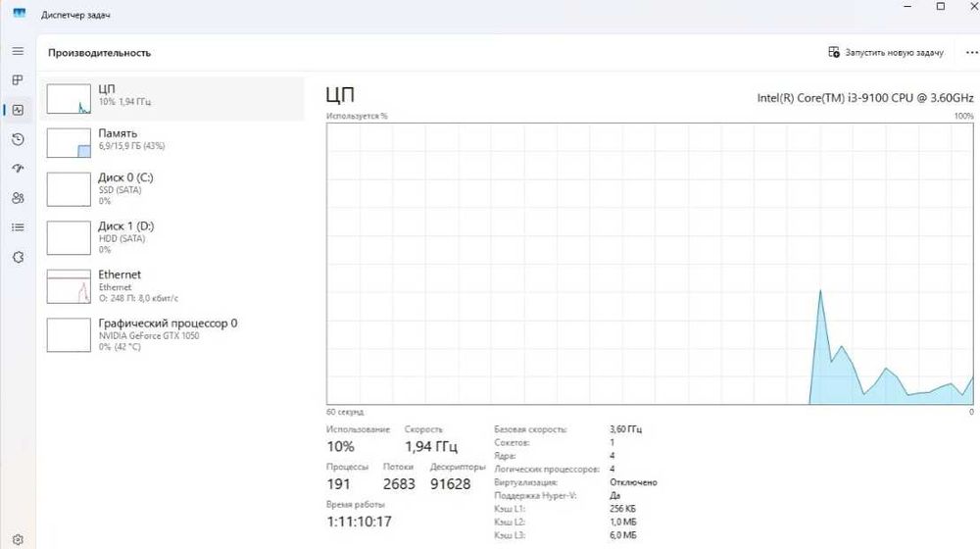
Task: Open the Details list icon
Action: pyautogui.click(x=18, y=227)
